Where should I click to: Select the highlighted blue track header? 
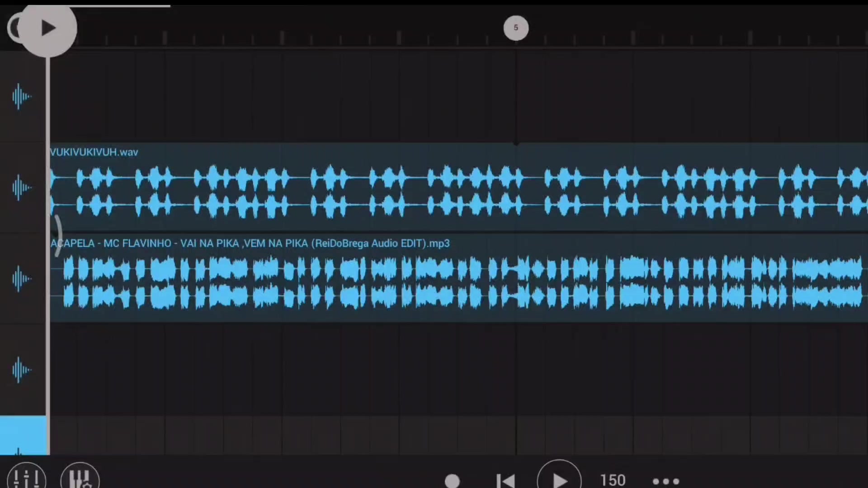pos(23,435)
